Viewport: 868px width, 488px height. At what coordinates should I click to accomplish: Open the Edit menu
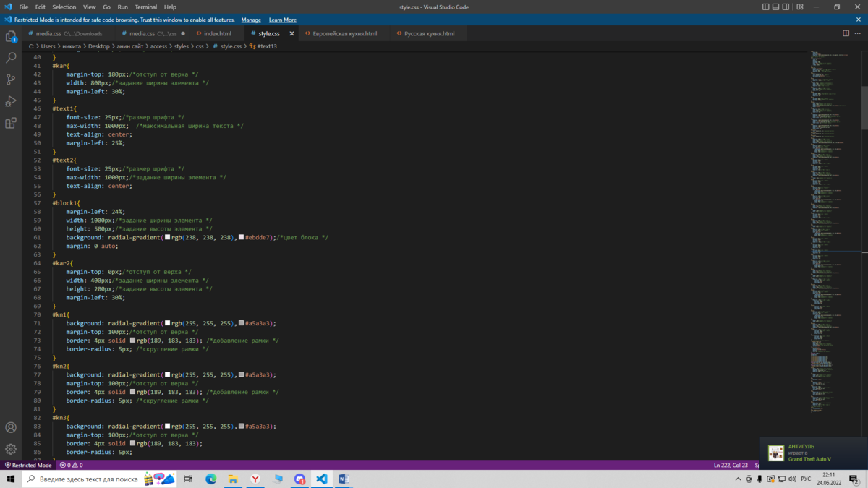41,7
